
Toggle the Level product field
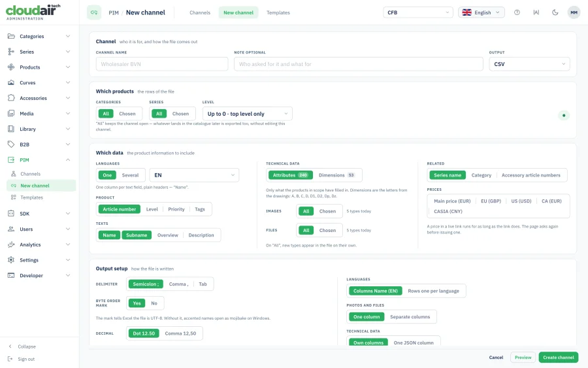[x=152, y=209]
